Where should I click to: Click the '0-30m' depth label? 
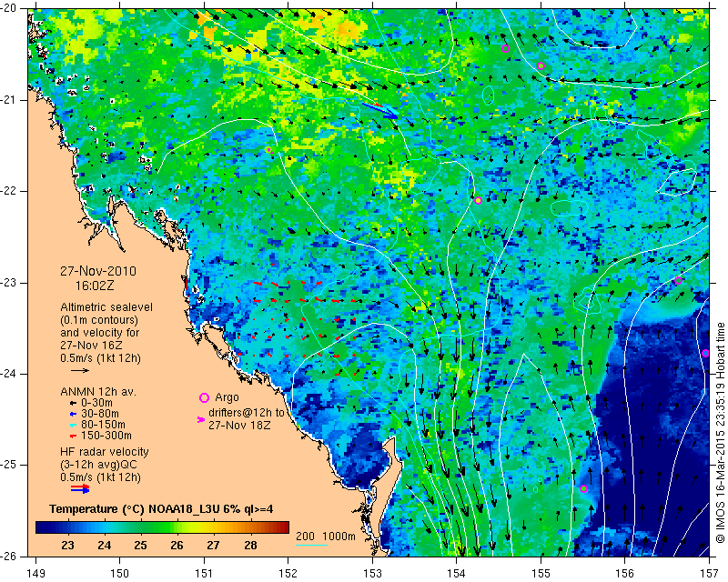point(96,403)
